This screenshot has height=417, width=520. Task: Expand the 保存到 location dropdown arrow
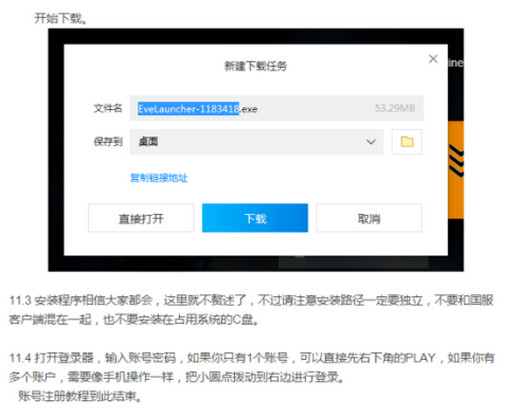[371, 142]
